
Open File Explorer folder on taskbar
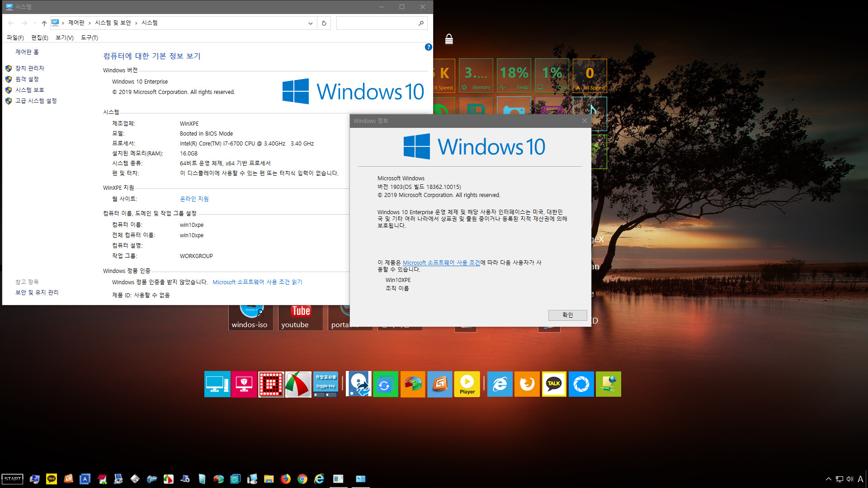[269, 479]
